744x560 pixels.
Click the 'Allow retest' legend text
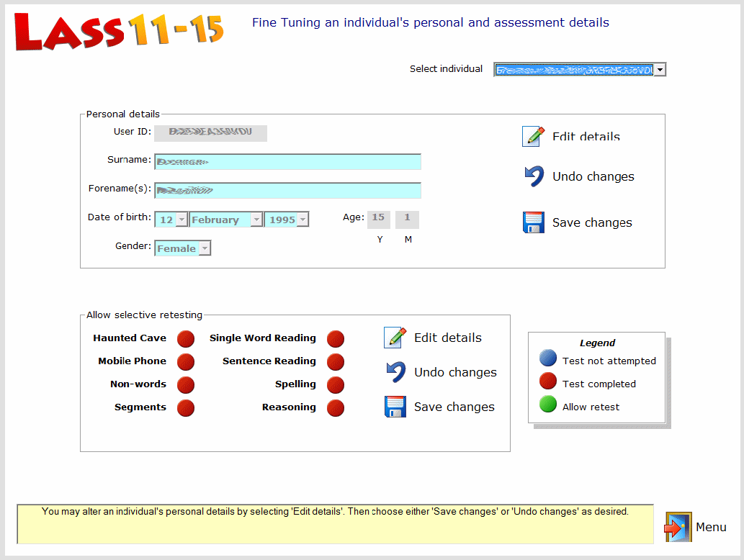click(x=591, y=407)
